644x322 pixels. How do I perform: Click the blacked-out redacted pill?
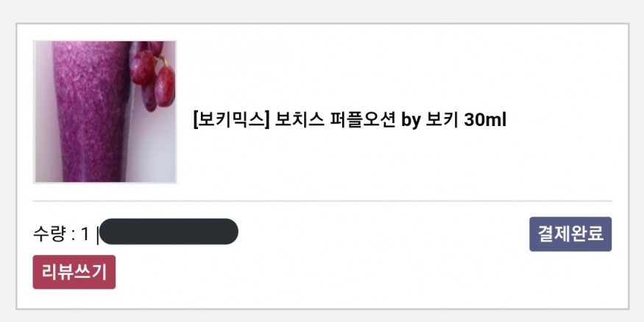[x=169, y=231]
